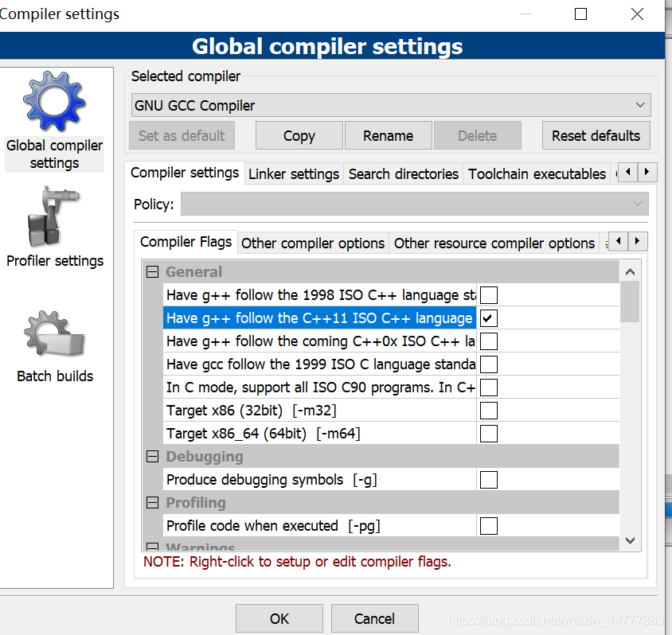672x635 pixels.
Task: Click the Delete compiler button
Action: [478, 136]
